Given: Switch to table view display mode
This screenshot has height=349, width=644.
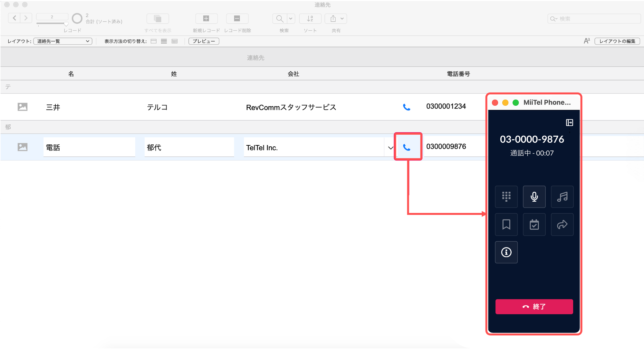Looking at the screenshot, I should tap(175, 41).
